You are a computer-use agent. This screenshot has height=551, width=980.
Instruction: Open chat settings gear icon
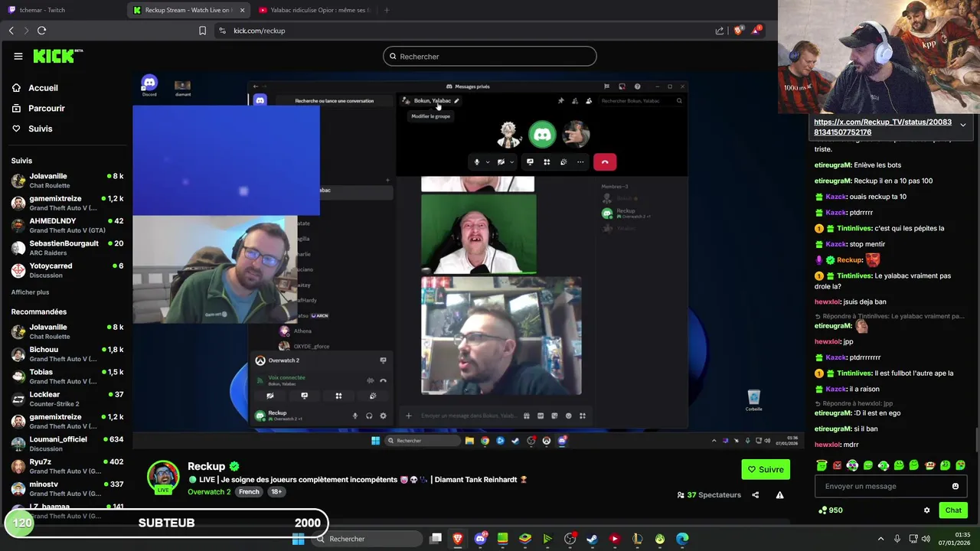pos(926,510)
